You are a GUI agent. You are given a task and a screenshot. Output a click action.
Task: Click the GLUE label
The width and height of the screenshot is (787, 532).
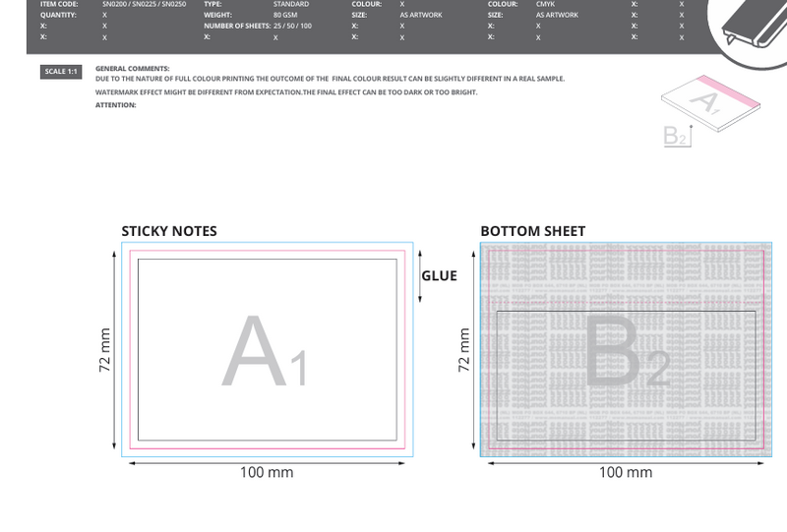440,275
